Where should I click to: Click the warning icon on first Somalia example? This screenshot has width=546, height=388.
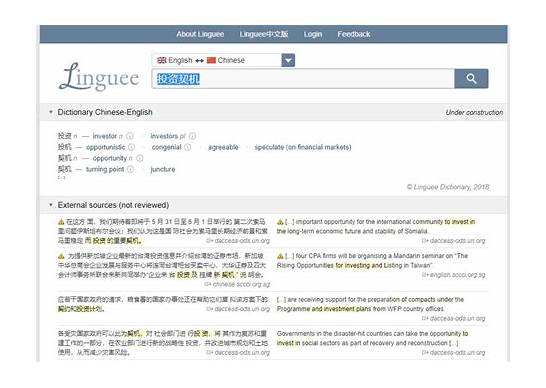(x=280, y=222)
